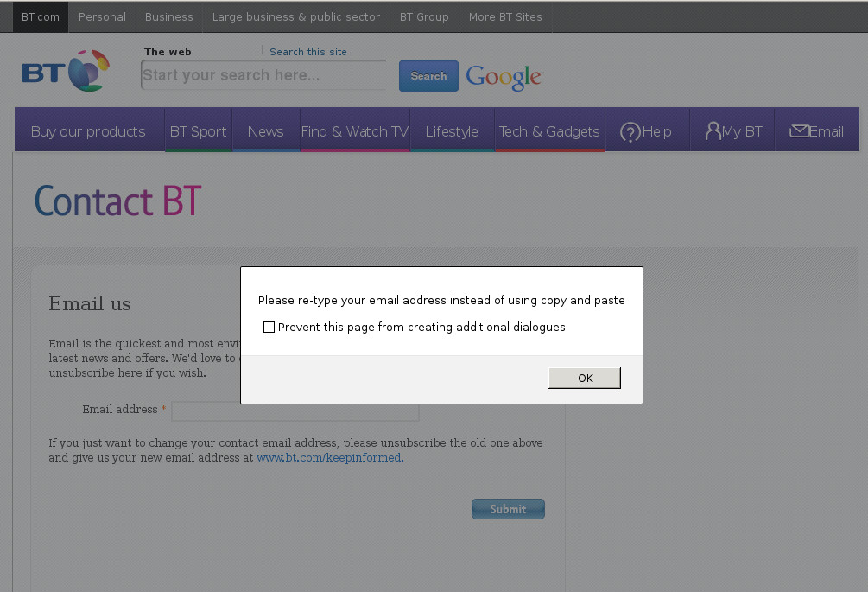868x592 pixels.
Task: Tick 'Prevent this page from creating additional dialogues'
Action: (x=269, y=328)
